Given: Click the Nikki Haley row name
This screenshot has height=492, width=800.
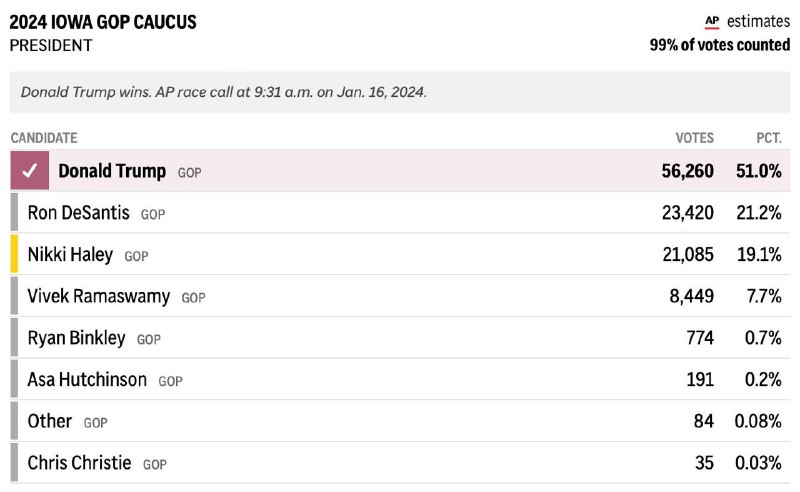Looking at the screenshot, I should [70, 255].
